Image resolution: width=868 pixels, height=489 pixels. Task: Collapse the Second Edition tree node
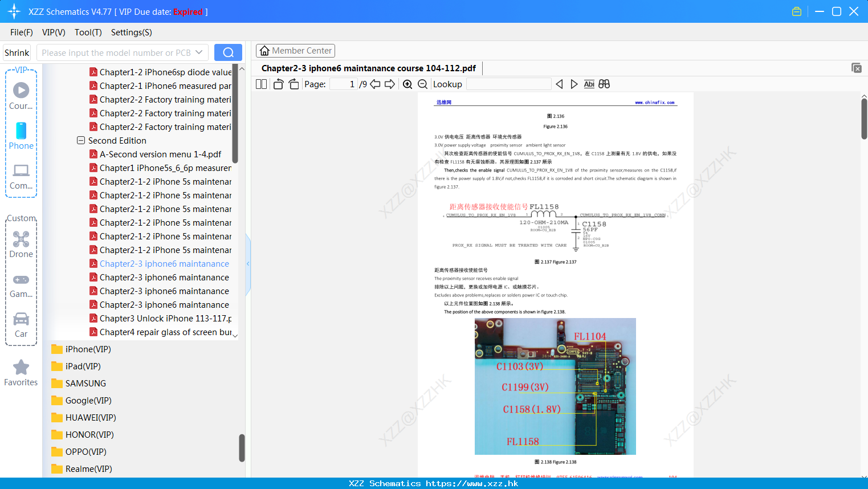click(81, 140)
